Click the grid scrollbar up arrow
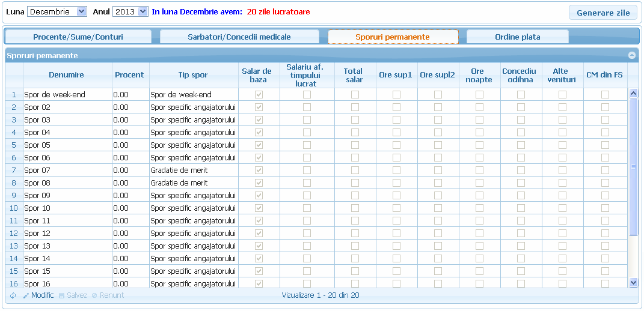This screenshot has width=644, height=311. click(x=633, y=94)
